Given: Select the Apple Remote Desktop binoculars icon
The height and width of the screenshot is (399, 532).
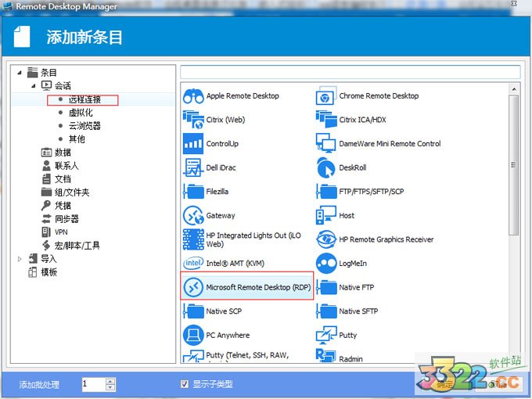Looking at the screenshot, I should pos(193,96).
